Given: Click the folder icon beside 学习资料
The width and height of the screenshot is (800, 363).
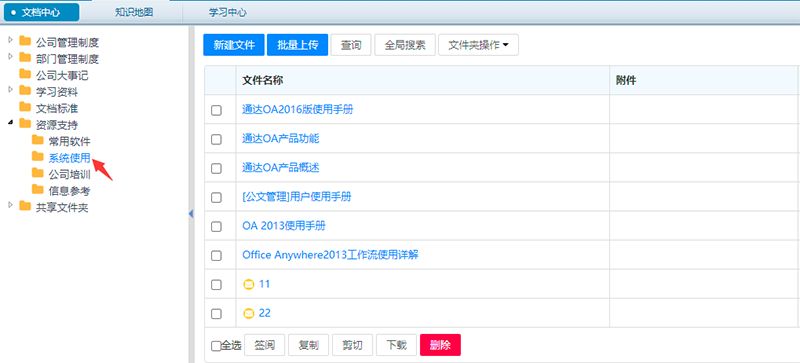Looking at the screenshot, I should pos(25,91).
